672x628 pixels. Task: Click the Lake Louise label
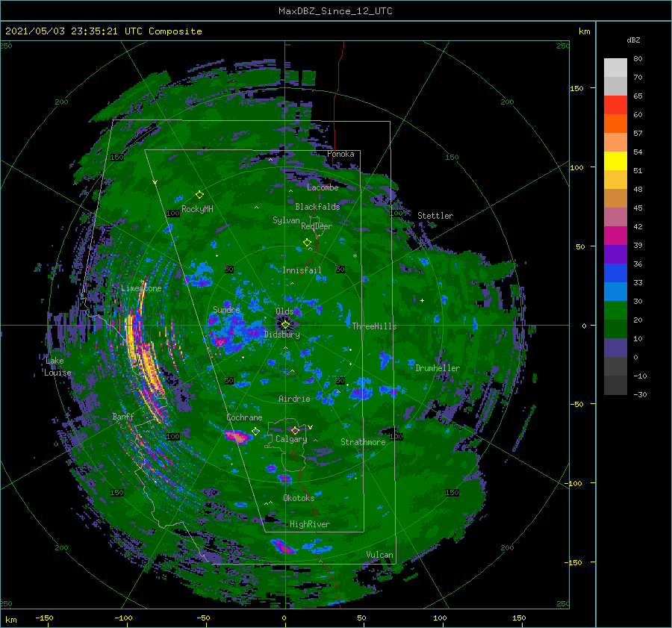(x=57, y=367)
